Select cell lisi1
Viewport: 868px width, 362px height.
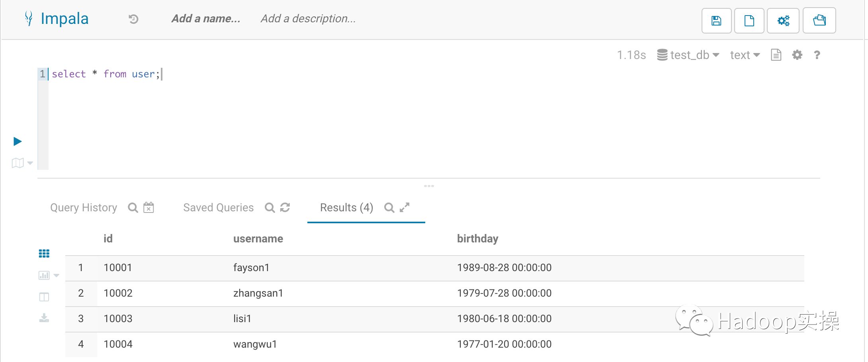point(242,319)
